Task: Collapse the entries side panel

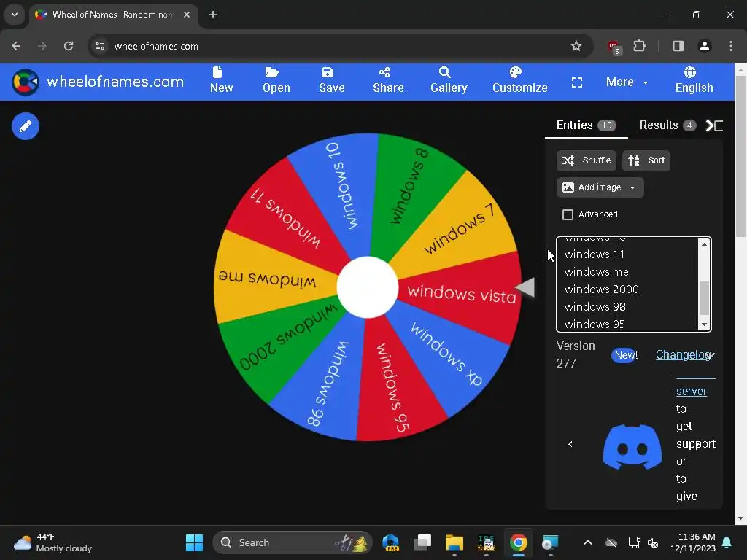Action: pos(714,125)
